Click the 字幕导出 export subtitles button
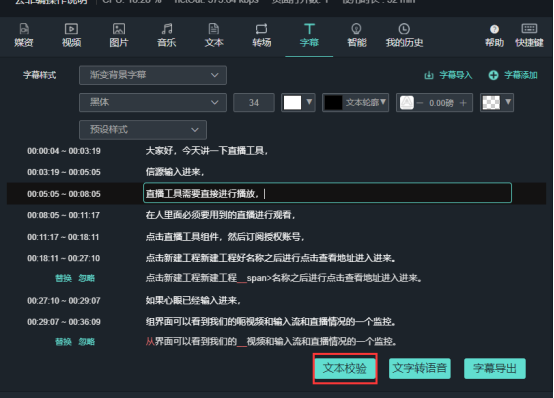This screenshot has height=398, width=554. pos(495,368)
